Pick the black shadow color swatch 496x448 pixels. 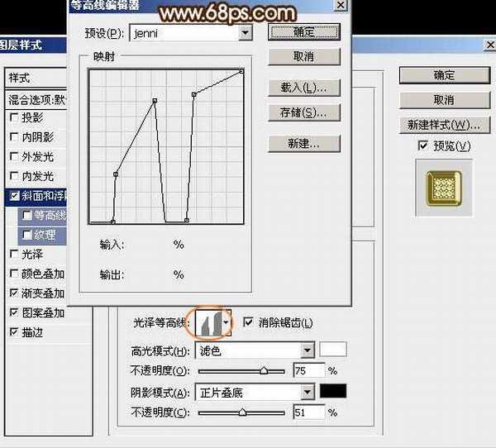tap(333, 391)
